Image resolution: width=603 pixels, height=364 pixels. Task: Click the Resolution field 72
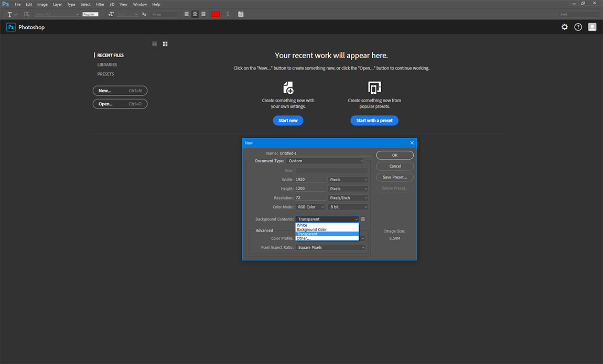coord(310,198)
